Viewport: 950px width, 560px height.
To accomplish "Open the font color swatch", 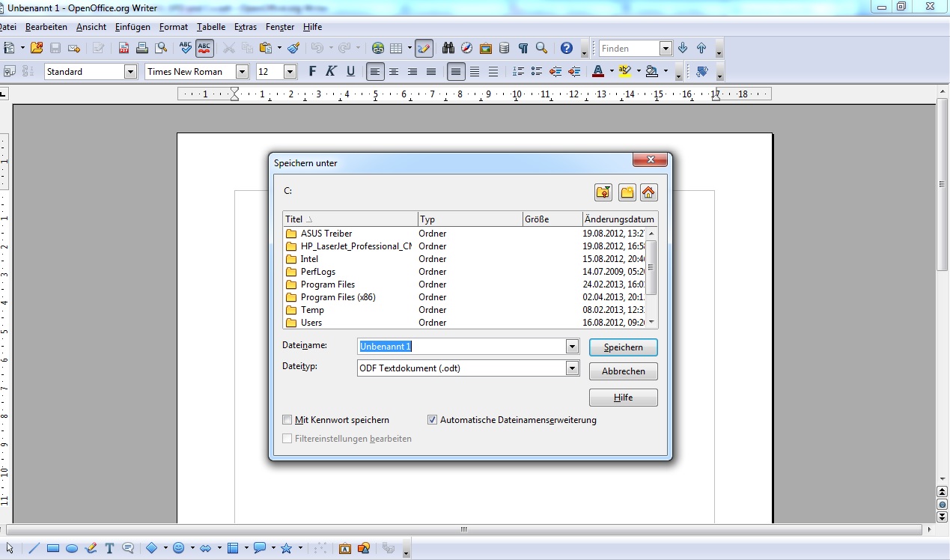I will point(597,72).
